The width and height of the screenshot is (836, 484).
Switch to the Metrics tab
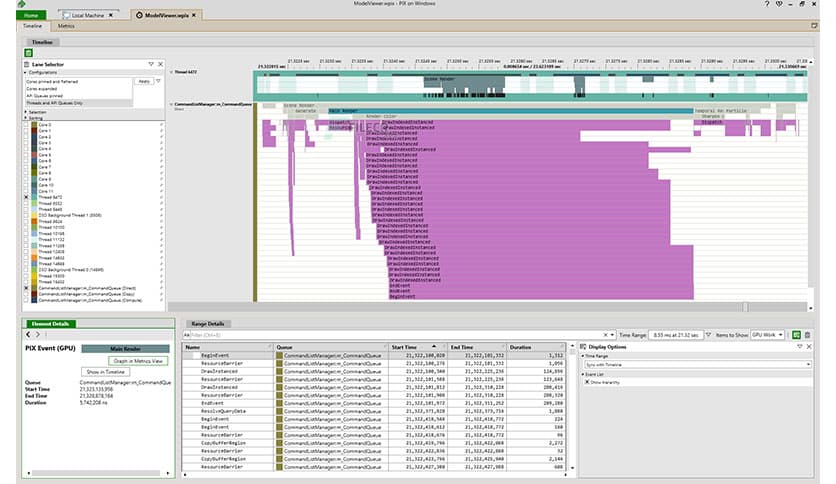coord(66,26)
